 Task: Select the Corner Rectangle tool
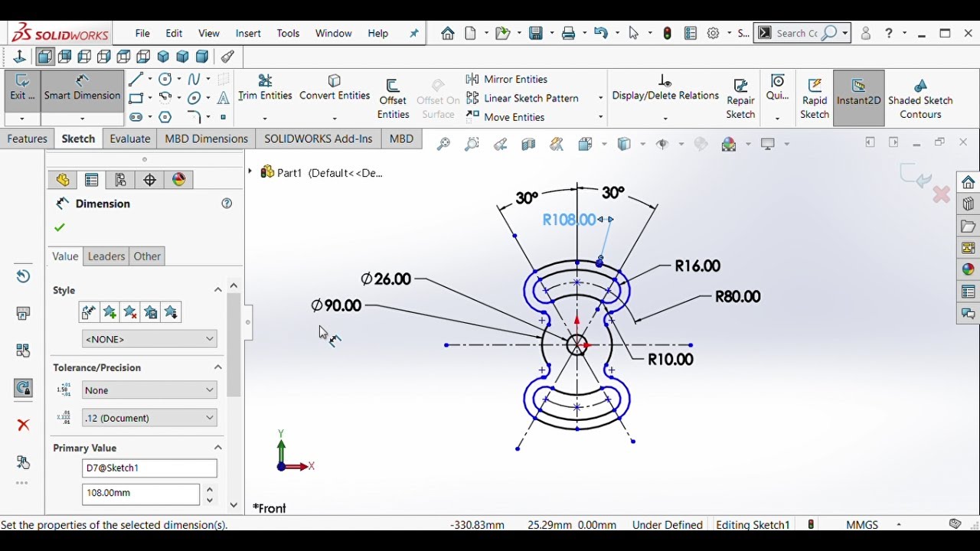pyautogui.click(x=136, y=98)
